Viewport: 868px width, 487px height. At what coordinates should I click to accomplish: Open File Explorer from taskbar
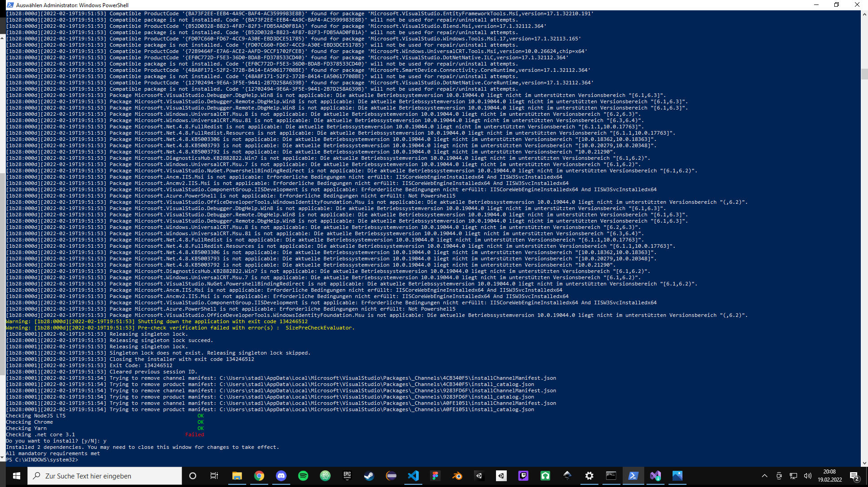pos(237,476)
